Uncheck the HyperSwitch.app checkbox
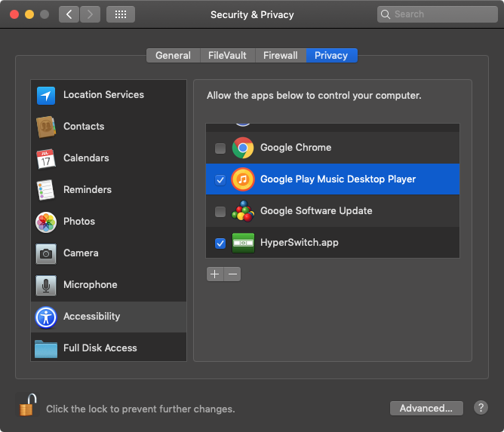This screenshot has width=504, height=432. coord(220,243)
